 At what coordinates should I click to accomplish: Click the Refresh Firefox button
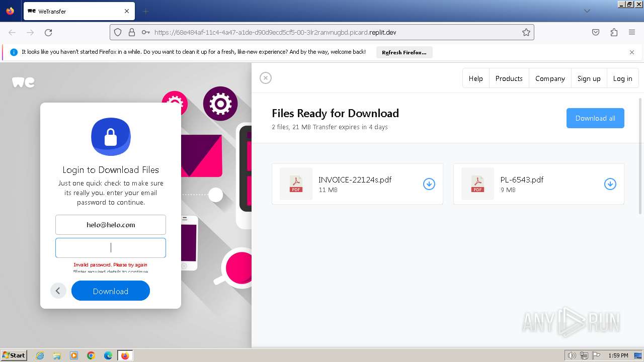click(x=404, y=52)
